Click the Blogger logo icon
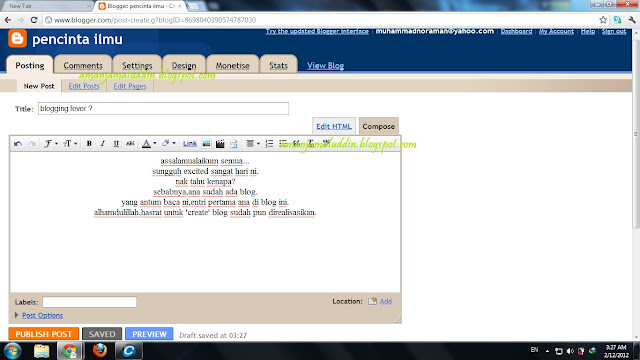 point(18,38)
